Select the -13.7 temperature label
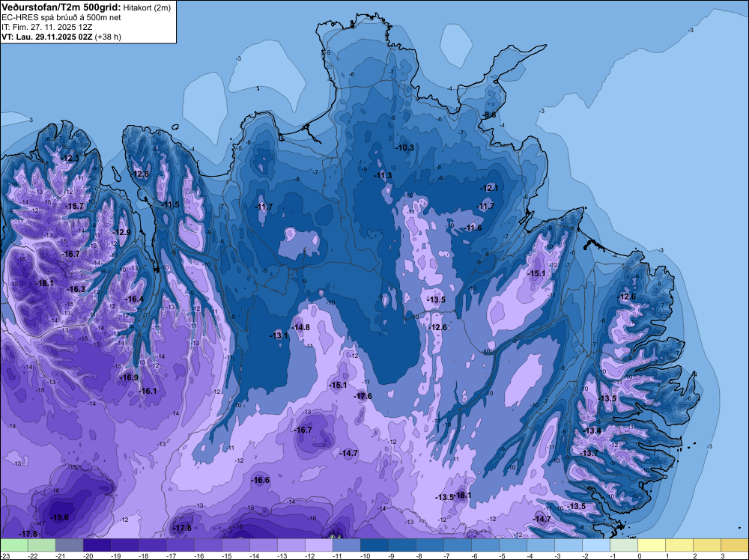 589,453
